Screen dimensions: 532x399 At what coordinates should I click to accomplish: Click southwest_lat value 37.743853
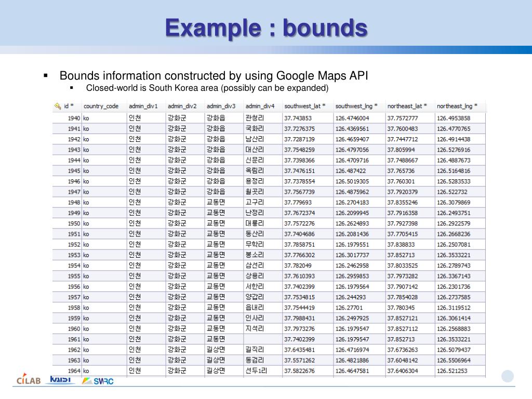[298, 118]
